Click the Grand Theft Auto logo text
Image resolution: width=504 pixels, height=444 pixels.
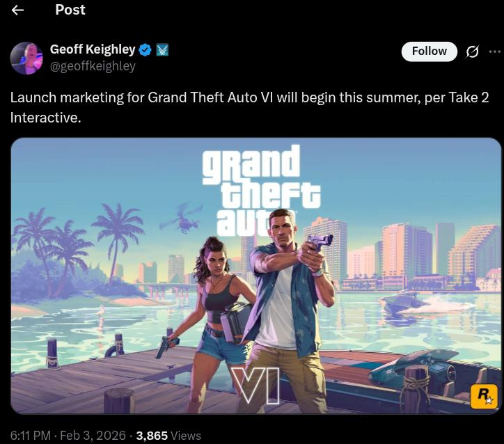pos(261,189)
